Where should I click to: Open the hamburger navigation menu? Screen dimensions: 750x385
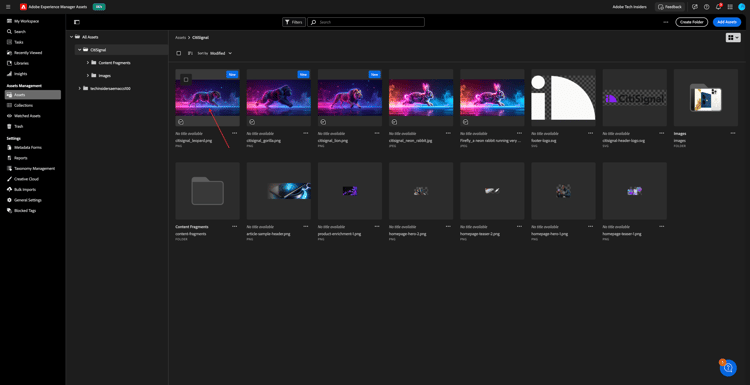[x=8, y=7]
